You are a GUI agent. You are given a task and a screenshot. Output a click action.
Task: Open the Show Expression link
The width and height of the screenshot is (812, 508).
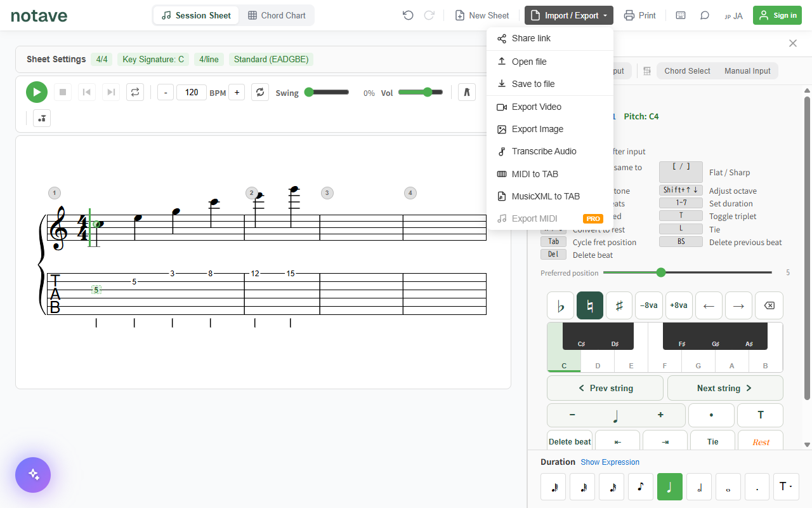[610, 462]
